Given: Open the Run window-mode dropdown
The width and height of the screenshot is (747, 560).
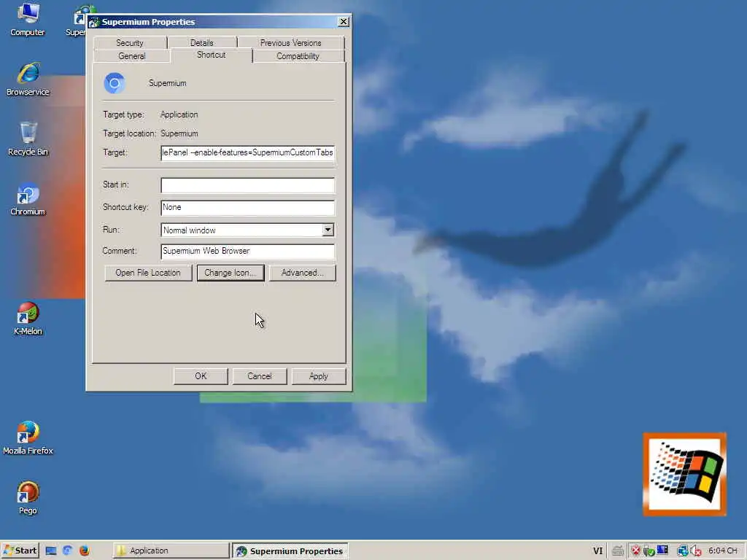Looking at the screenshot, I should click(x=248, y=230).
